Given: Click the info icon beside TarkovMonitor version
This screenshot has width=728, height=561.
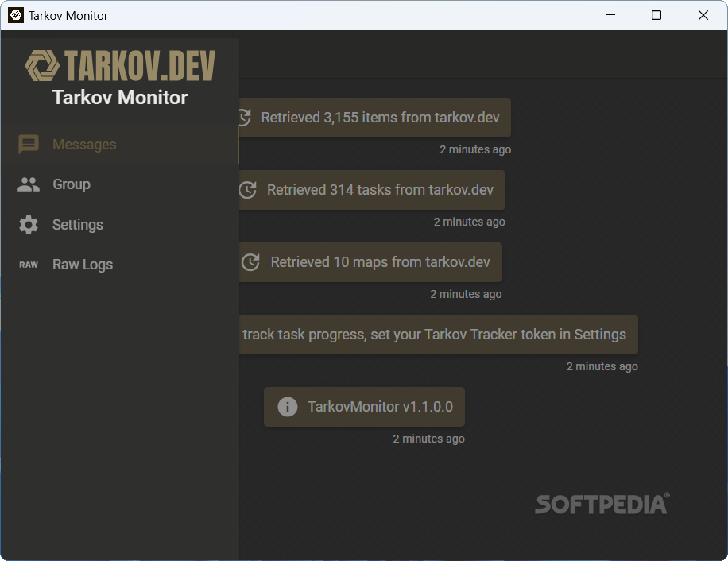Looking at the screenshot, I should point(288,407).
